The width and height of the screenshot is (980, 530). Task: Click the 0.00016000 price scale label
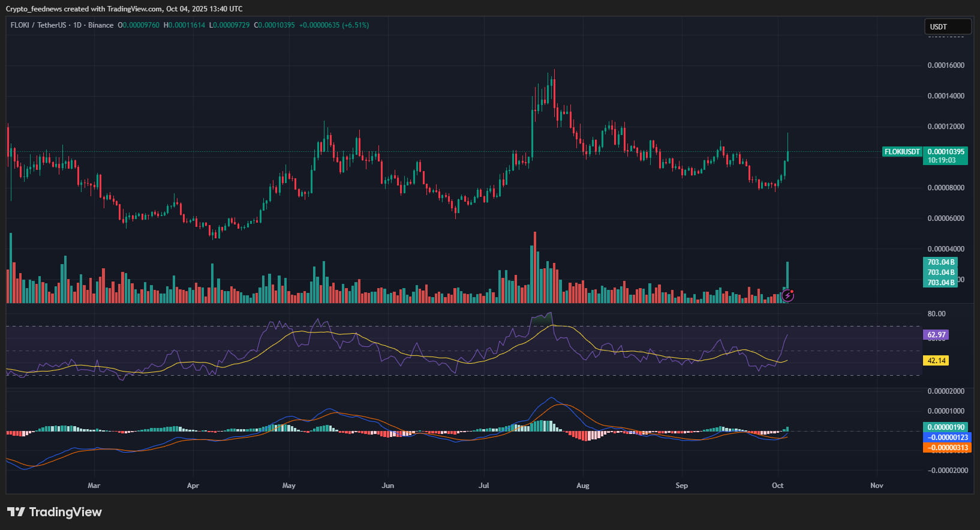pos(946,65)
